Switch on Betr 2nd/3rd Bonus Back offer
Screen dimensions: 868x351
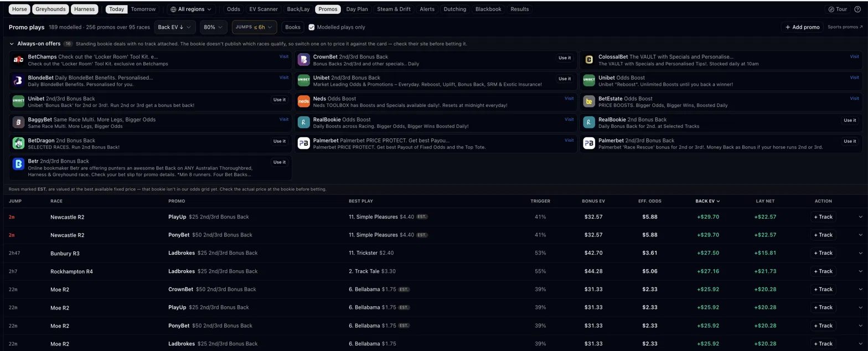coord(280,162)
